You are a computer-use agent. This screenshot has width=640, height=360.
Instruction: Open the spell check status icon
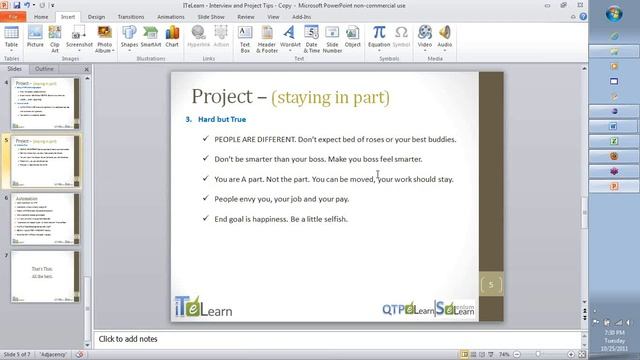coord(79,354)
